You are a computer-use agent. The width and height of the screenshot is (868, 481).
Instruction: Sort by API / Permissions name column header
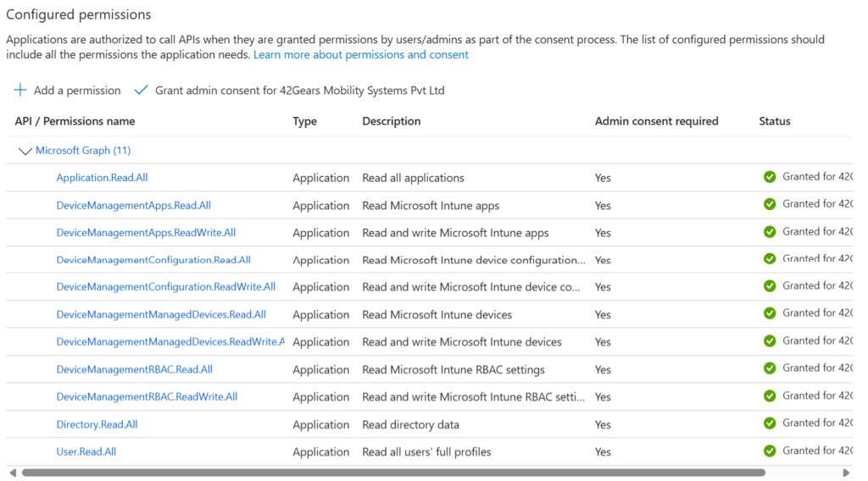click(75, 121)
